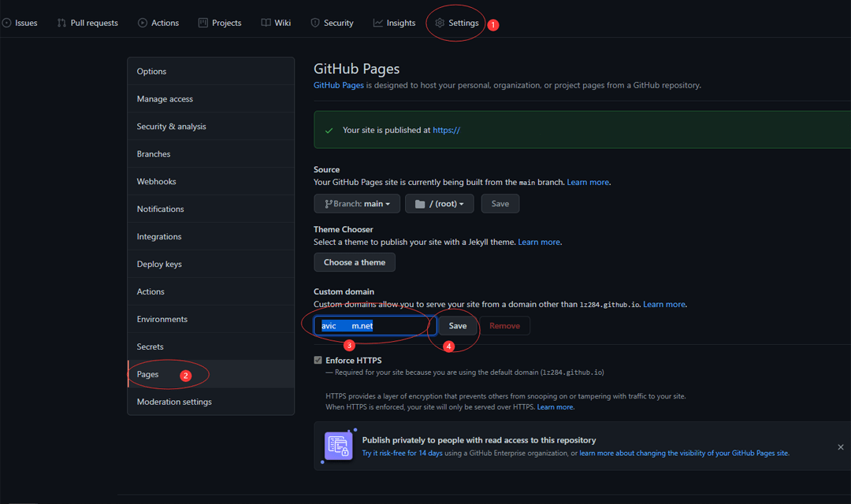
Task: Click the Issues circle icon
Action: [x=7, y=23]
